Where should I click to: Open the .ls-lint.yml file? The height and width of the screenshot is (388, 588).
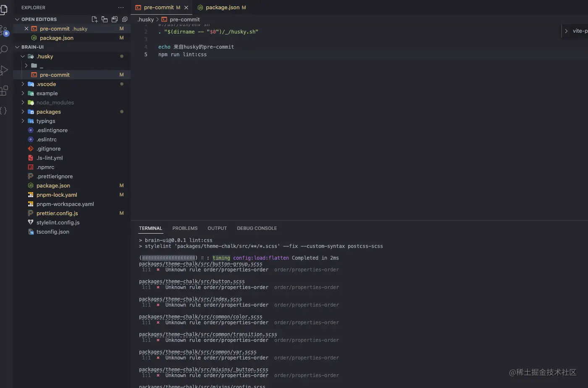(x=72, y=158)
